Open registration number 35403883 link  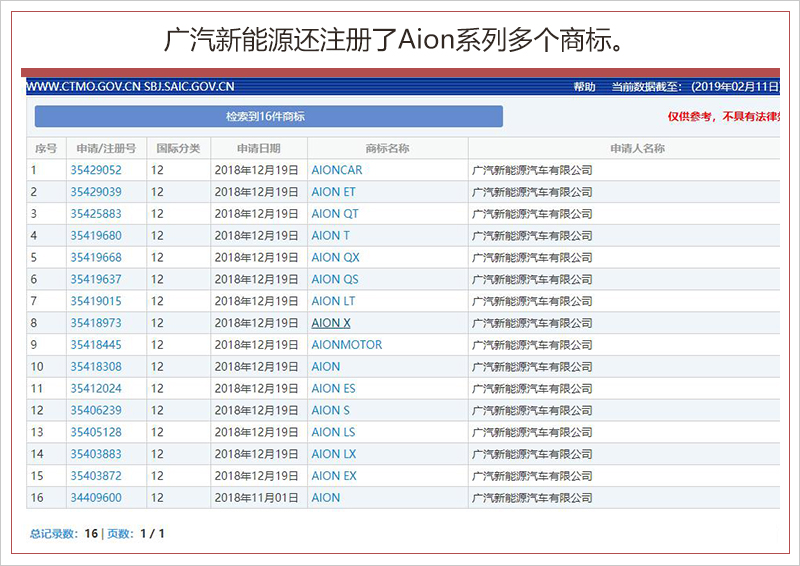(96, 454)
